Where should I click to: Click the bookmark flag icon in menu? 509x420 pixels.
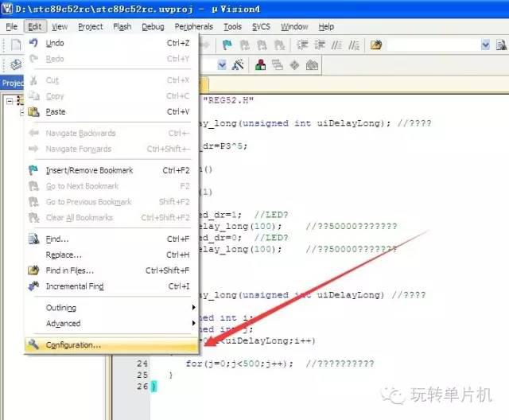[33, 170]
